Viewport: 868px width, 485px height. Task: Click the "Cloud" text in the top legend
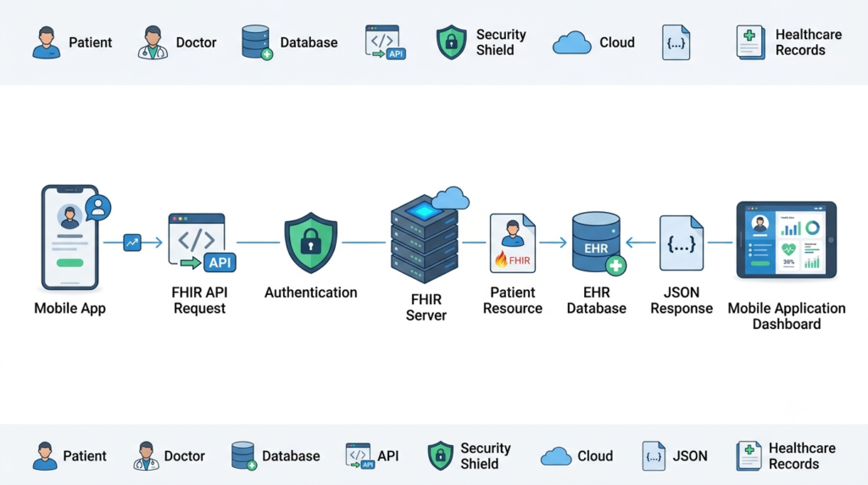pyautogui.click(x=617, y=42)
